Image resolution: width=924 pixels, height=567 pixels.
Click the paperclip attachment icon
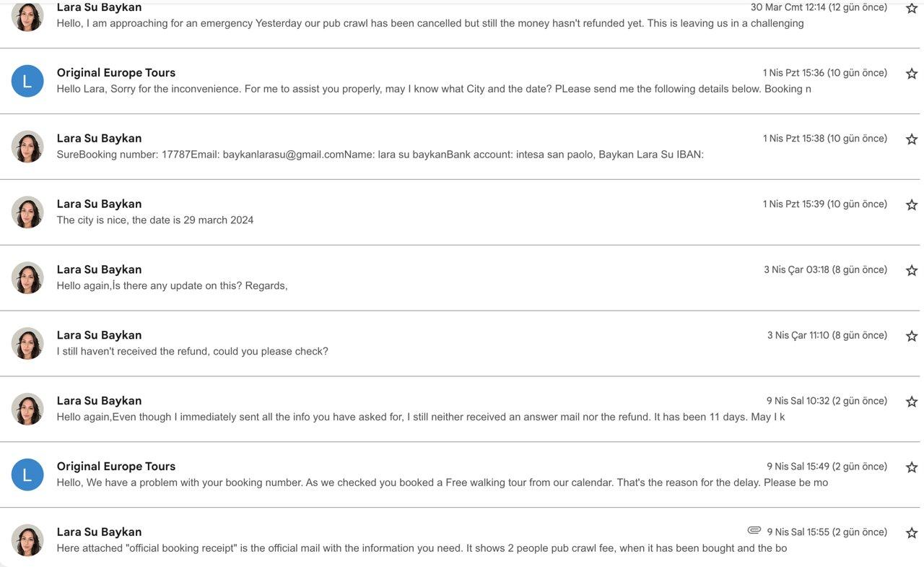pyautogui.click(x=754, y=531)
